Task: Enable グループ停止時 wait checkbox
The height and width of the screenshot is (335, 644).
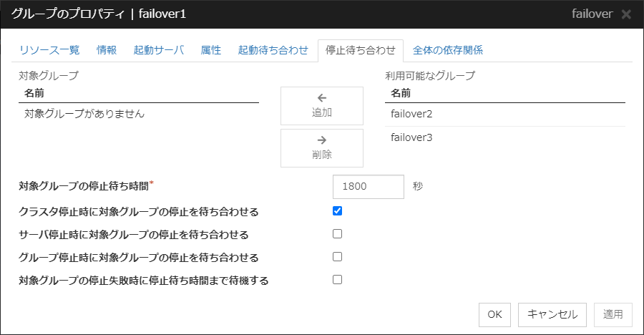Action: click(x=338, y=256)
